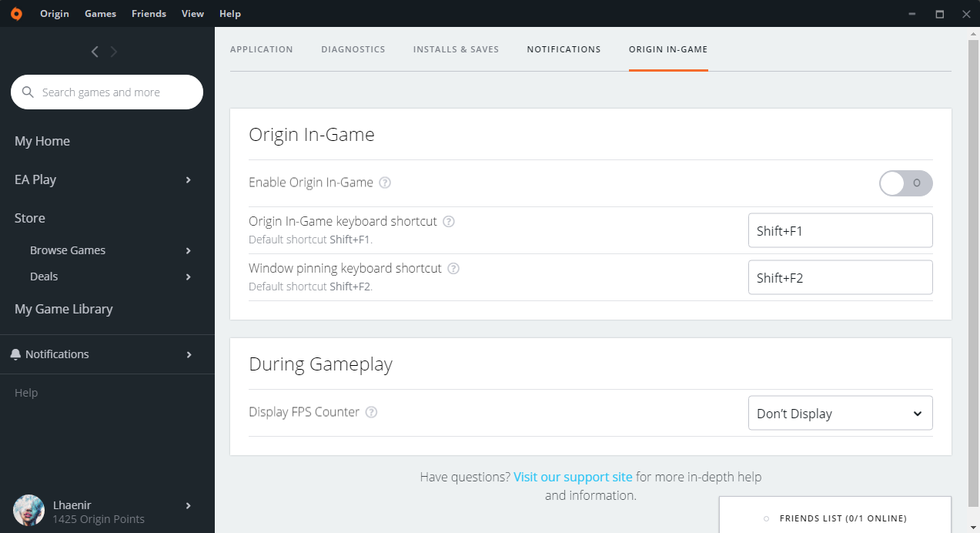Click the Origin logo icon
Viewport: 980px width, 533px height.
coord(16,14)
